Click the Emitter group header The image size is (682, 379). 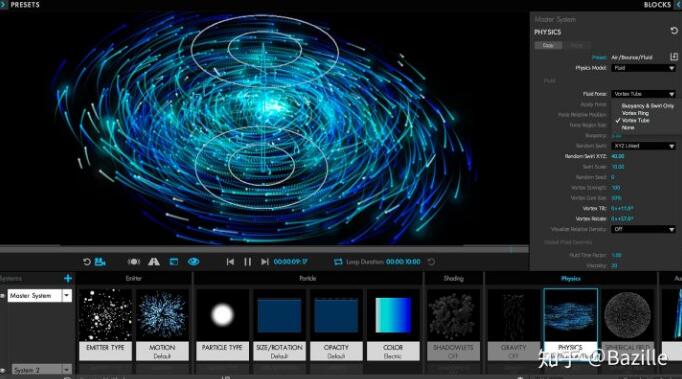134,278
